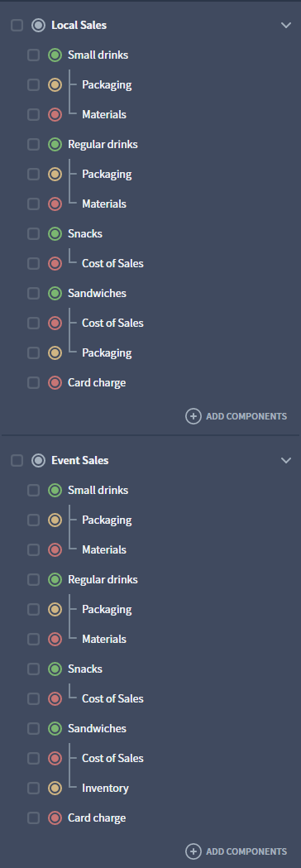Open the Event Sales group title

point(79,461)
